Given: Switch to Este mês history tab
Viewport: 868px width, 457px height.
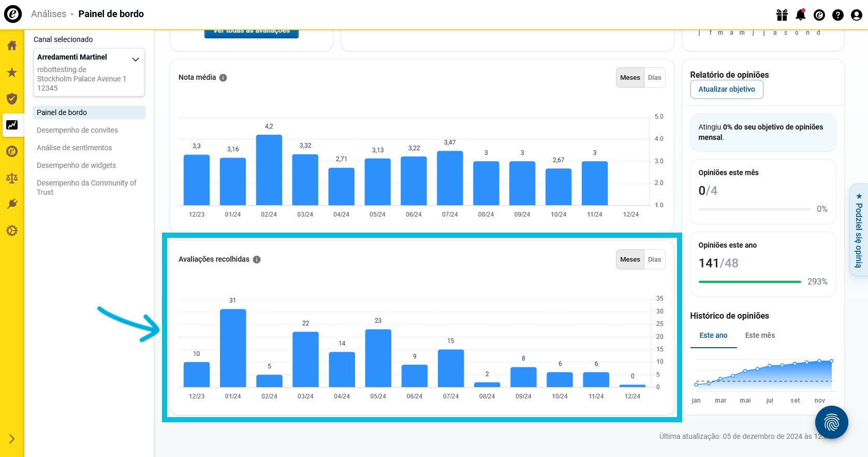Looking at the screenshot, I should (x=760, y=336).
